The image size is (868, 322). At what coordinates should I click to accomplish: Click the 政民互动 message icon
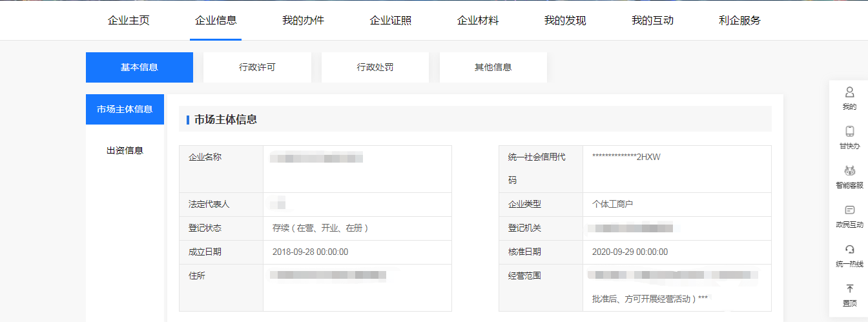[849, 210]
